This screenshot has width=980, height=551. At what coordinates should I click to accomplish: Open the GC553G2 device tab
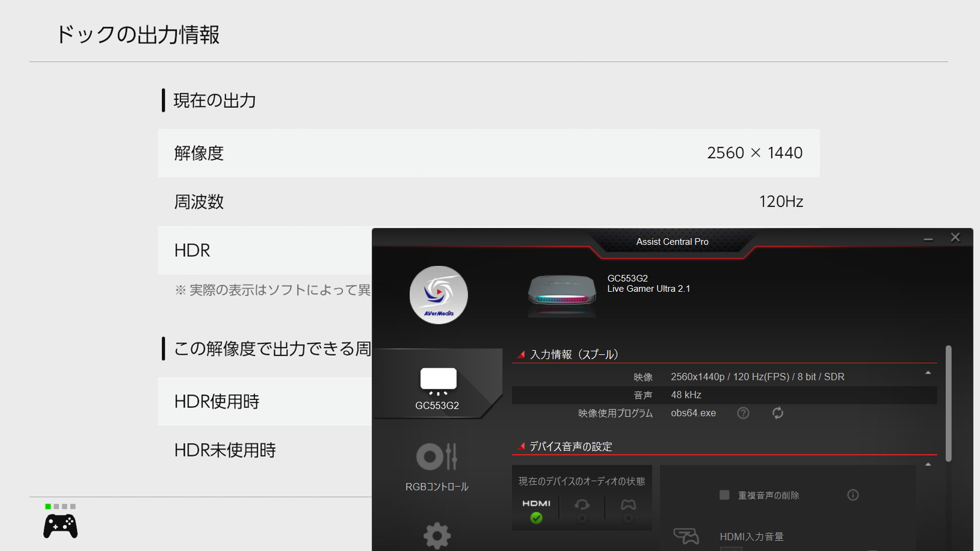coord(437,386)
